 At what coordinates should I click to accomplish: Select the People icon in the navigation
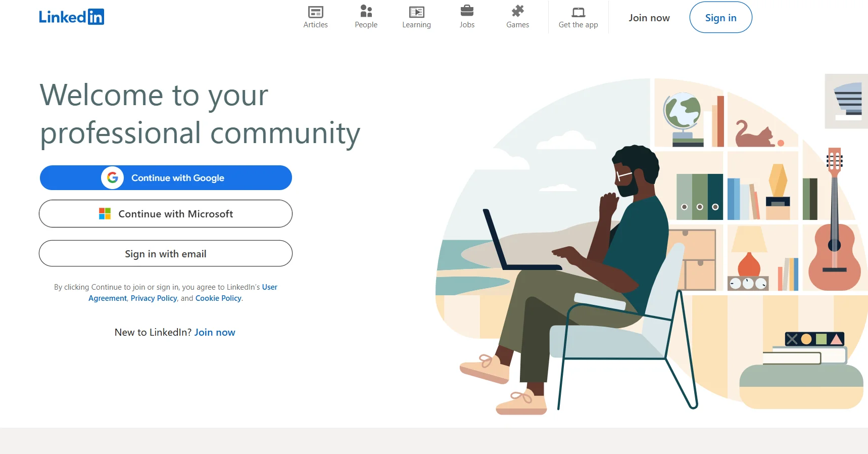(x=366, y=11)
